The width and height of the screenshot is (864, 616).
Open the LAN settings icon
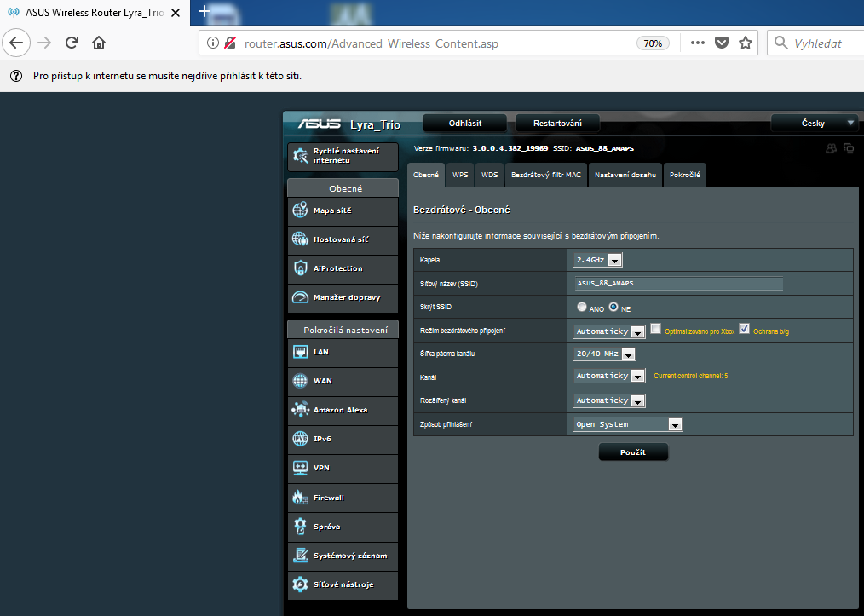300,352
